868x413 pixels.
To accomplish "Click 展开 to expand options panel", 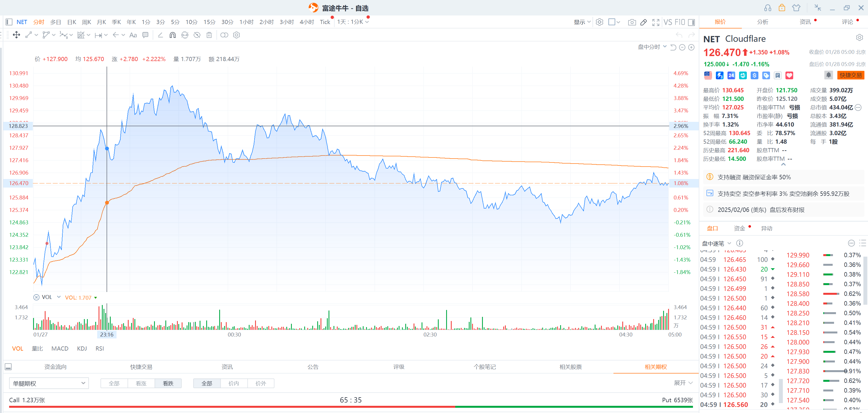I will pyautogui.click(x=683, y=383).
